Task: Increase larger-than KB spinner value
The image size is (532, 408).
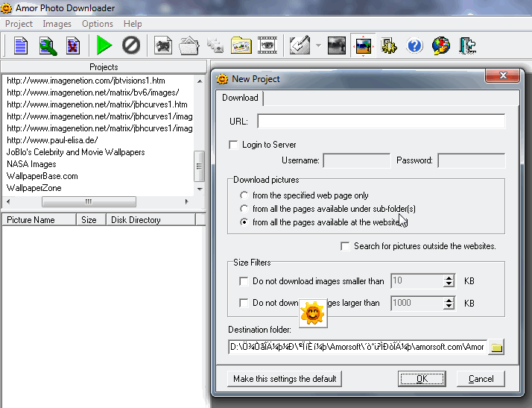Action: (449, 300)
